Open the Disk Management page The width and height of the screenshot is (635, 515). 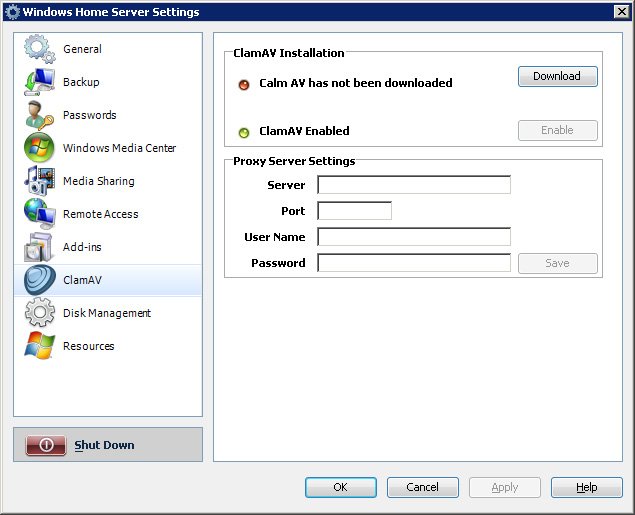(108, 313)
